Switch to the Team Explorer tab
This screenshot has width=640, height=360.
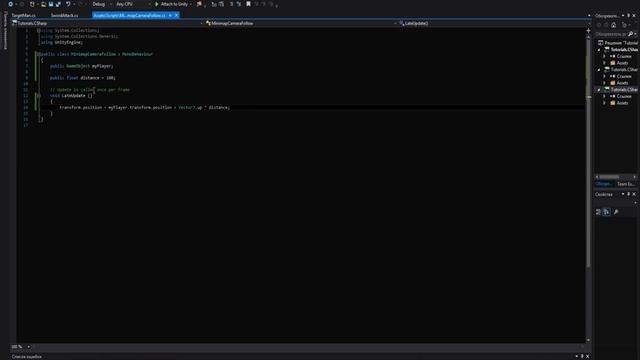click(626, 184)
